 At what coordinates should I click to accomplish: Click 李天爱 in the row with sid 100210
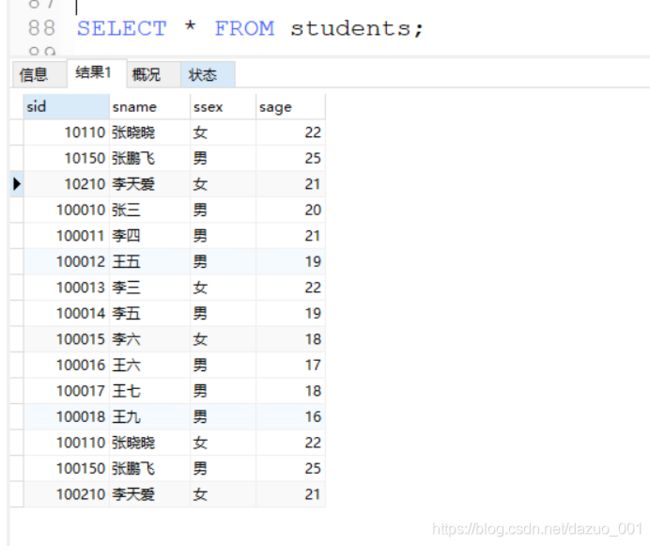tap(133, 494)
